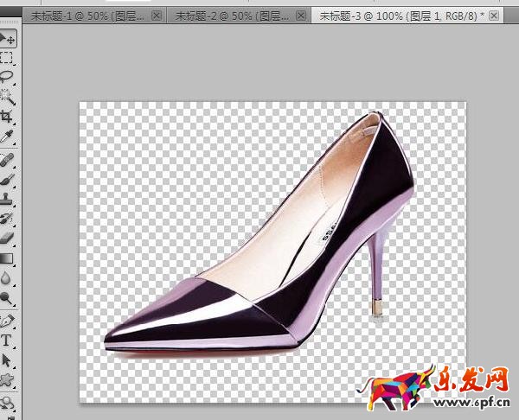Choose the Crop tool
The width and height of the screenshot is (519, 420).
[x=8, y=117]
